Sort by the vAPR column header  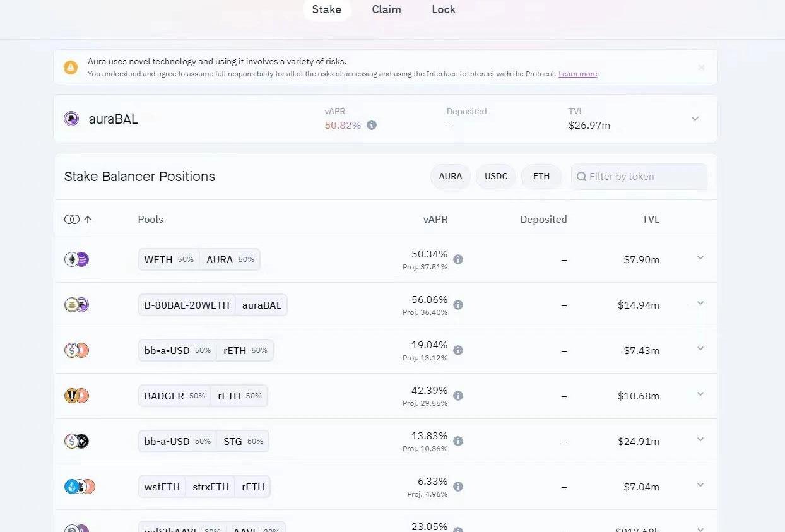pyautogui.click(x=435, y=220)
